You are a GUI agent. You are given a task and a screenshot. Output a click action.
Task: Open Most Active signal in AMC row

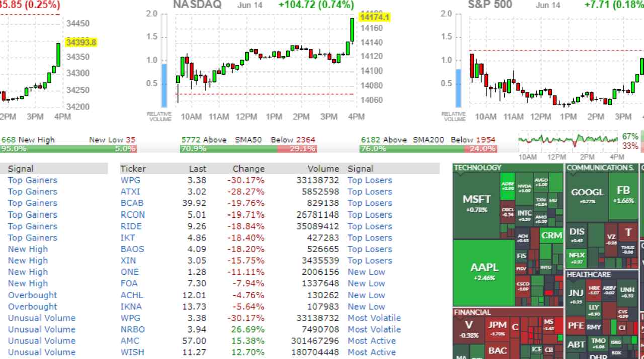click(x=372, y=341)
